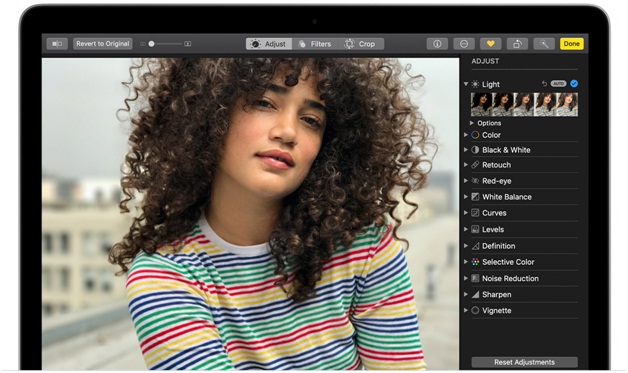
Task: Click the Retouch bandage icon
Action: (x=475, y=165)
